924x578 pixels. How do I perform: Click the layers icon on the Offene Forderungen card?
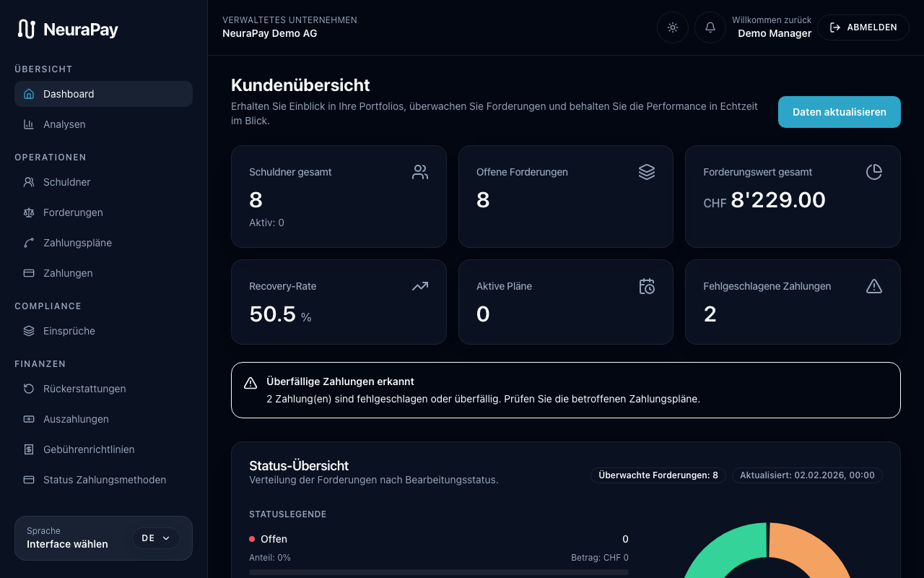pos(647,172)
